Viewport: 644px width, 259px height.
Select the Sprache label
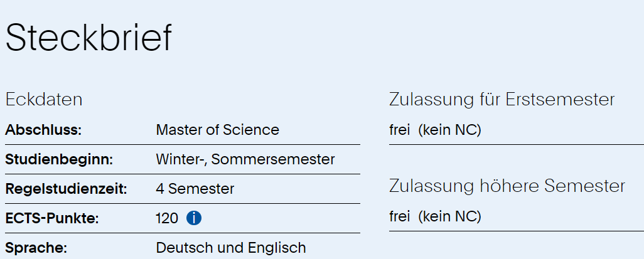click(36, 248)
